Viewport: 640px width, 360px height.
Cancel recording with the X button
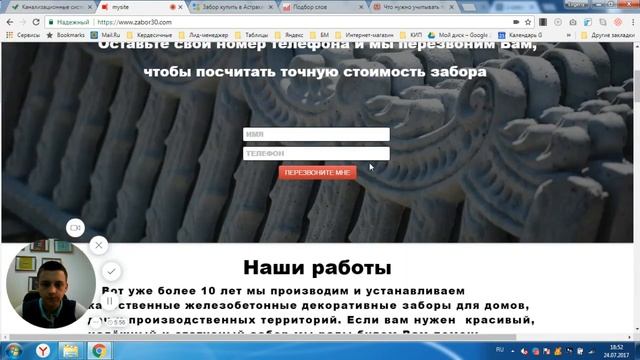pyautogui.click(x=99, y=245)
